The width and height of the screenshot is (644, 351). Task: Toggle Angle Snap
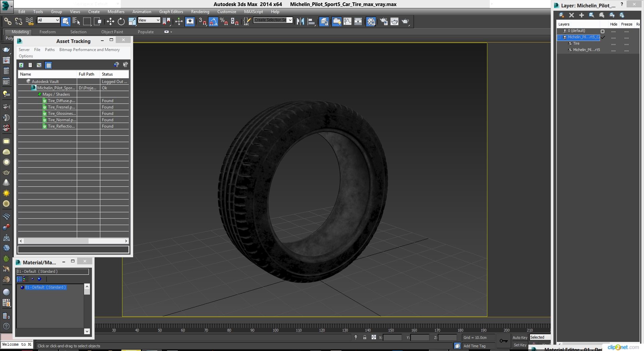pos(213,21)
